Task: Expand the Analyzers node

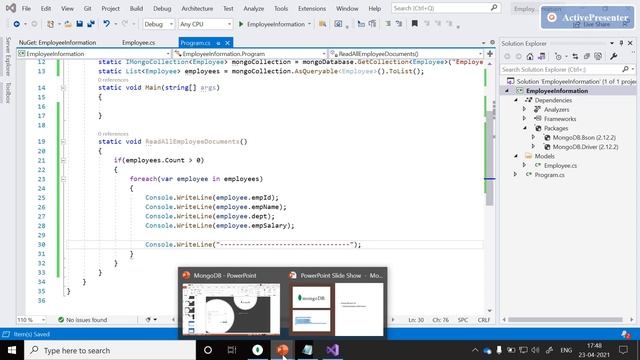Action: pos(525,109)
